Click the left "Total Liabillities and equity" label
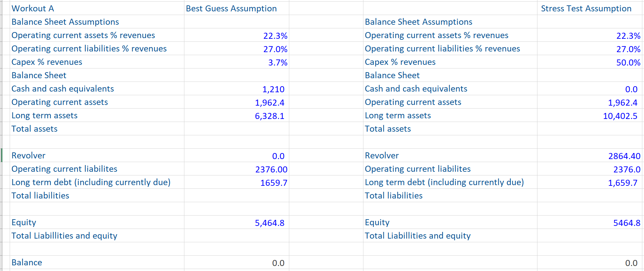 click(64, 236)
